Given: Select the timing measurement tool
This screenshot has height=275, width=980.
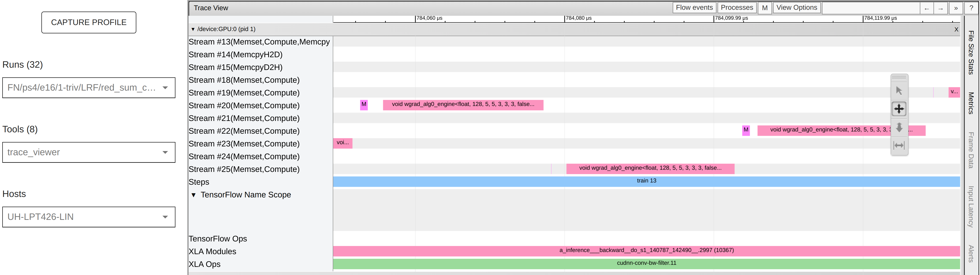Looking at the screenshot, I should (899, 145).
